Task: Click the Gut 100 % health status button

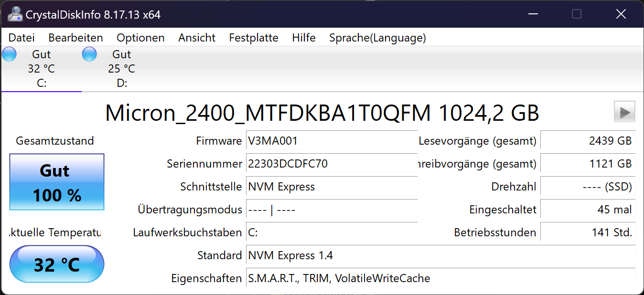Action: pos(57,182)
